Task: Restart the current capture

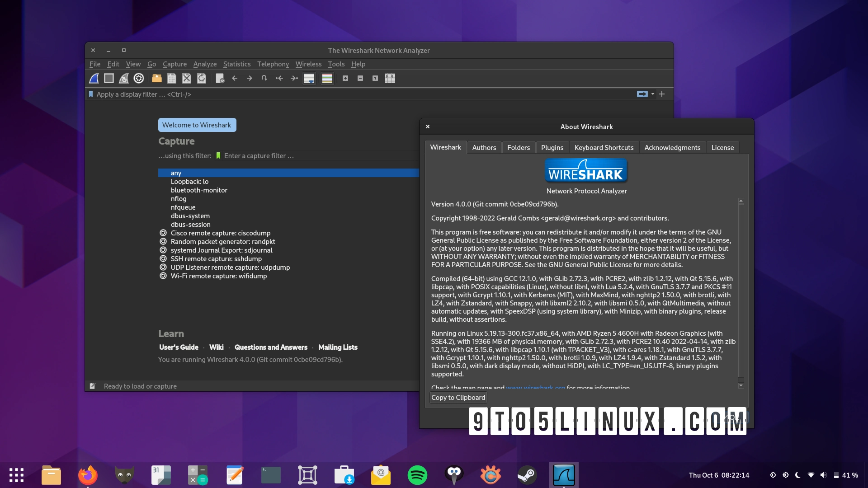Action: (x=123, y=78)
